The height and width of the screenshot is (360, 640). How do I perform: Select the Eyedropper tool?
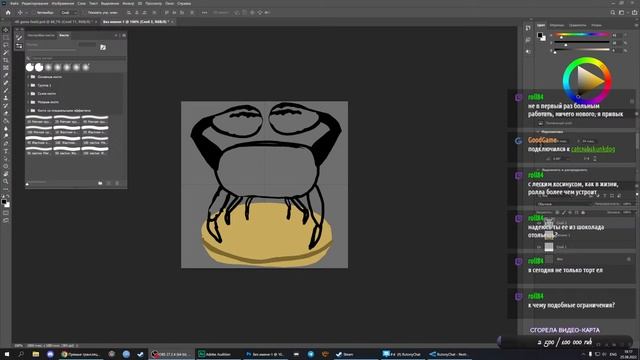pos(6,75)
